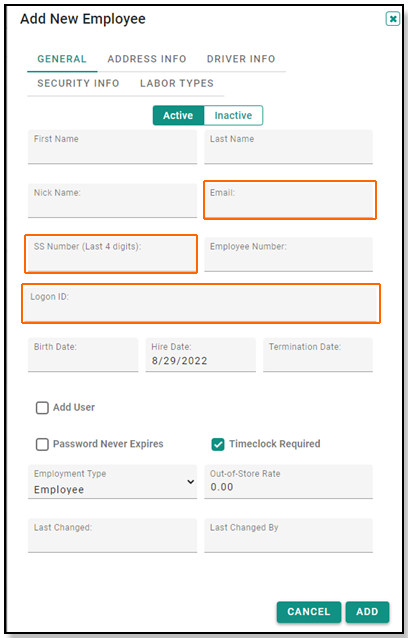Click the Out-of-Store Rate field
408x638 pixels.
[288, 481]
